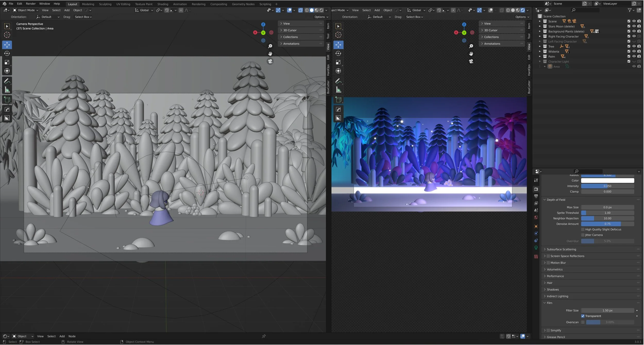Open the Render menu
The image size is (644, 345).
(x=31, y=4)
